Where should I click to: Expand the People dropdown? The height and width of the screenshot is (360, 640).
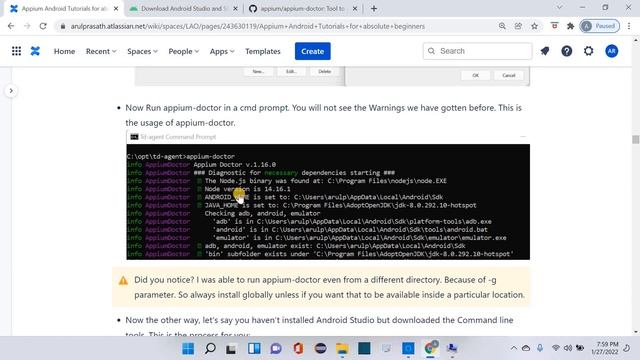tap(184, 51)
